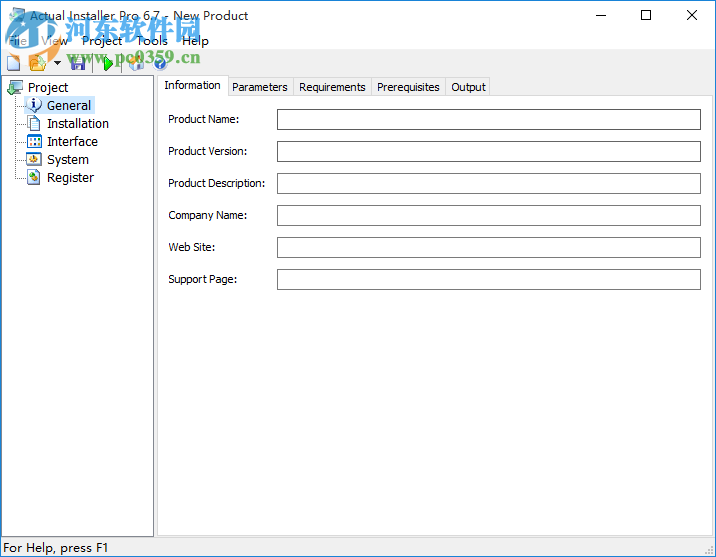Image resolution: width=716 pixels, height=557 pixels.
Task: Select the Installation tree item
Action: (78, 123)
